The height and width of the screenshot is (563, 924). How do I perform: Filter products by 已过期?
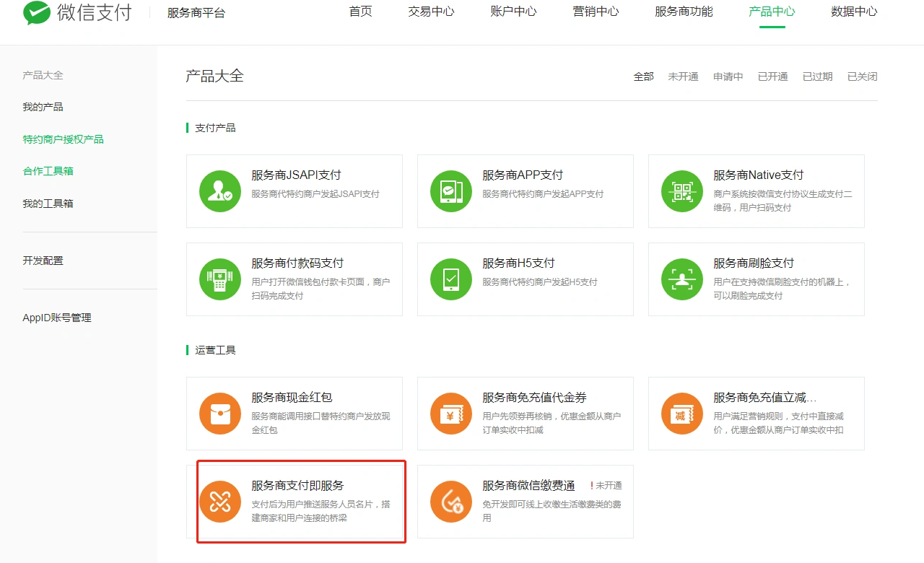(817, 77)
